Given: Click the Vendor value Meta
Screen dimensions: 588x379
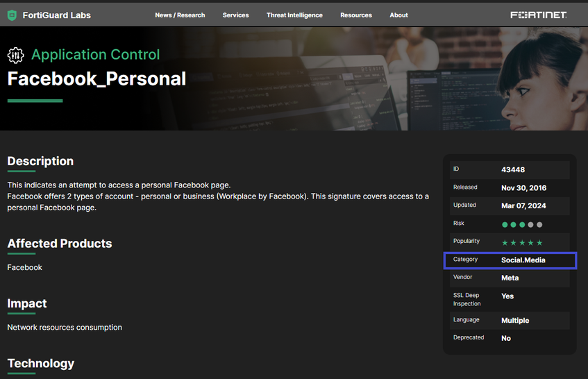Looking at the screenshot, I should pos(510,278).
